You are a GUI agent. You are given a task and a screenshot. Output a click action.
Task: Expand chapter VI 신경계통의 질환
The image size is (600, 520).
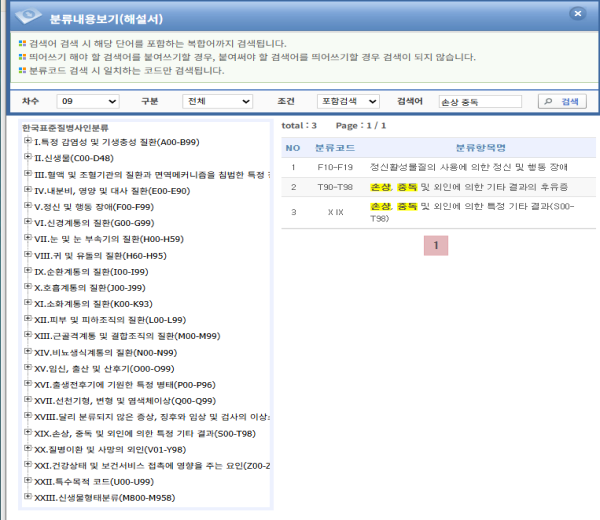(x=28, y=222)
